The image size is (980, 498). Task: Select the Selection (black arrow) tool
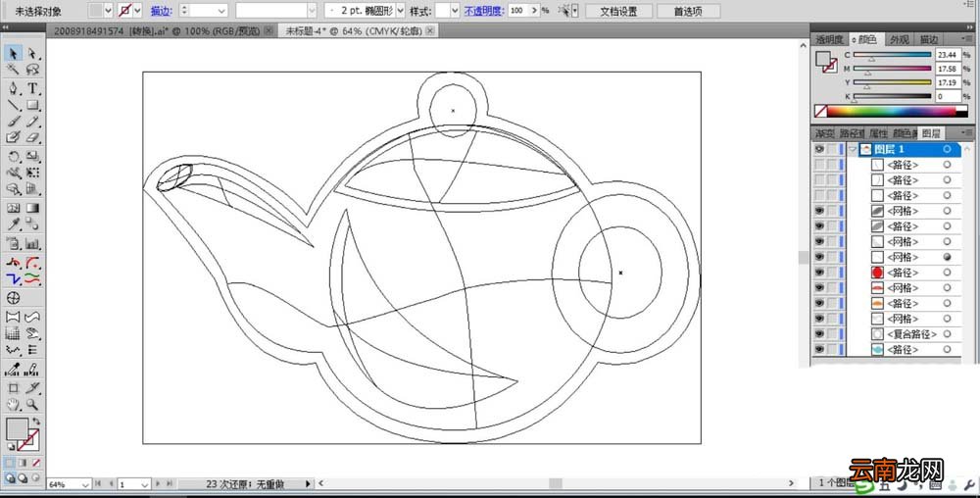13,54
